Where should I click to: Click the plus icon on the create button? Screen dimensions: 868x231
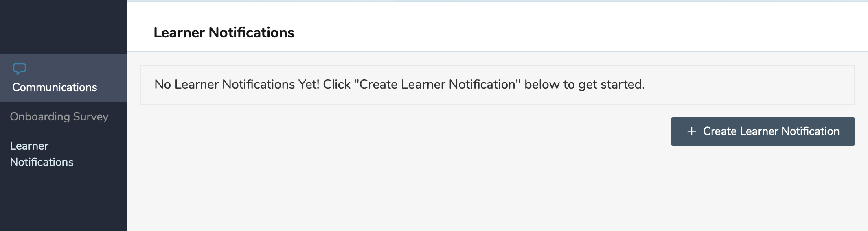(x=691, y=131)
